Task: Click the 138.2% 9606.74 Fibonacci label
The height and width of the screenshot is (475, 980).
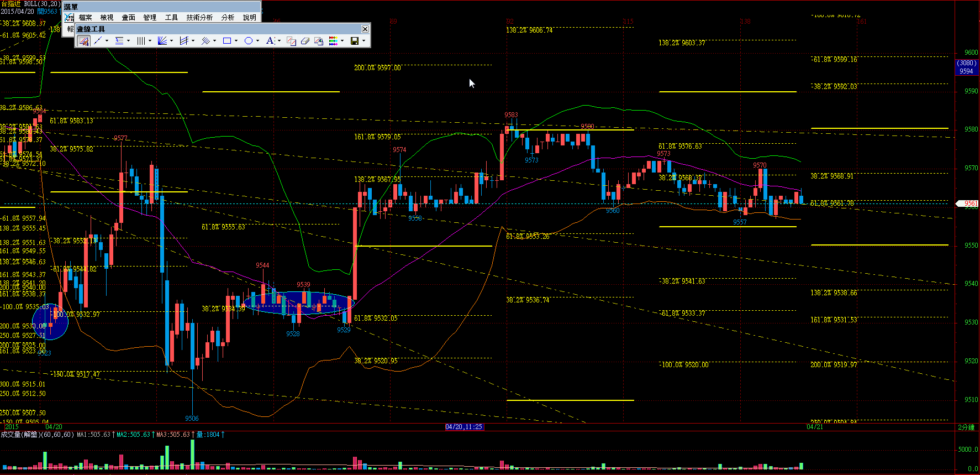Action: pyautogui.click(x=529, y=30)
